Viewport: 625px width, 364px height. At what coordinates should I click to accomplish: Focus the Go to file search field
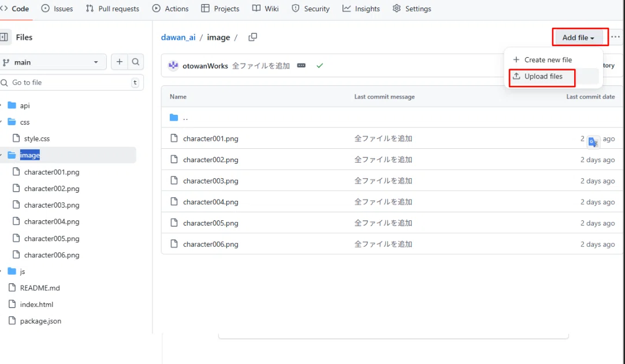[x=71, y=82]
